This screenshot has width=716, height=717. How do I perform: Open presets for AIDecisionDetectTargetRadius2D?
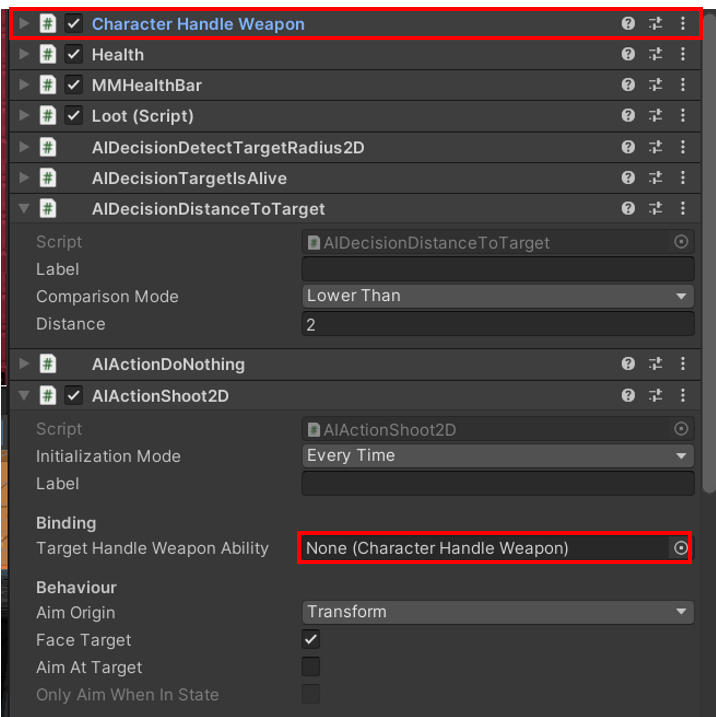coord(656,147)
